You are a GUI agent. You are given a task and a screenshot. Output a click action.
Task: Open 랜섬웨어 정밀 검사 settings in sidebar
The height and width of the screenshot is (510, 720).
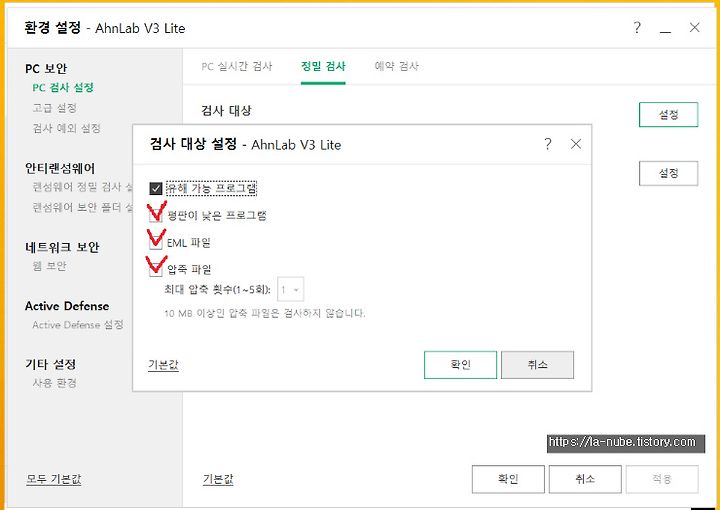pos(82,187)
